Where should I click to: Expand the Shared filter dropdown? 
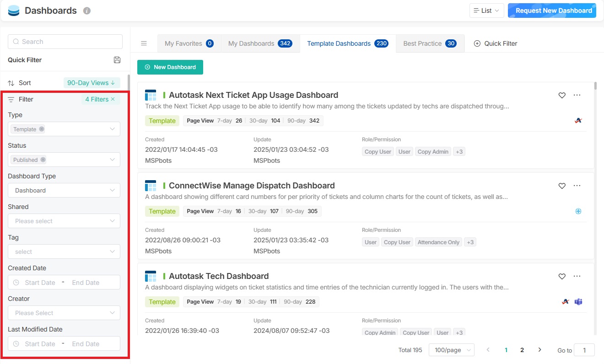(x=64, y=221)
